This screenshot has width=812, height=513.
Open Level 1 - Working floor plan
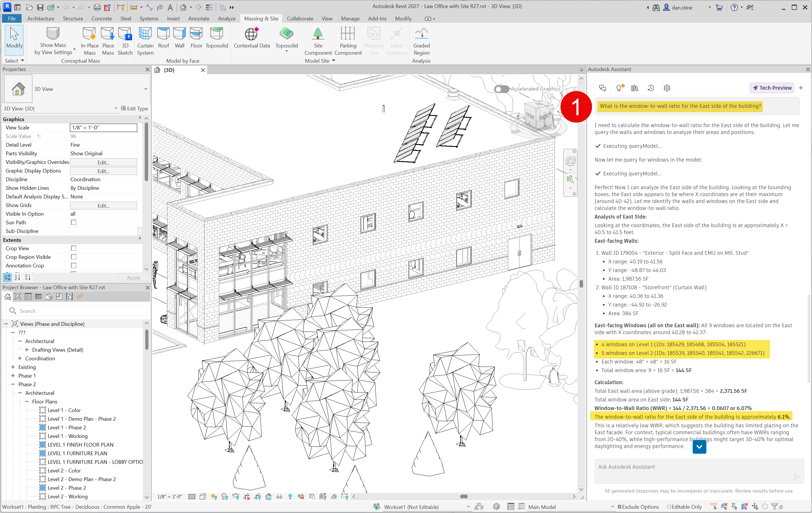click(x=67, y=436)
